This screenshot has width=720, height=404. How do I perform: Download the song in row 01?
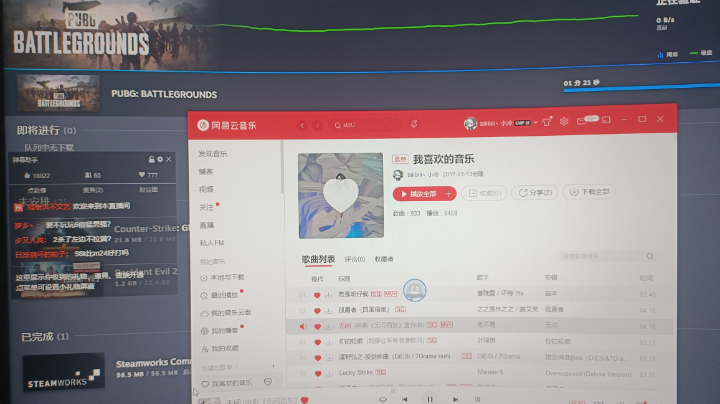tap(328, 295)
